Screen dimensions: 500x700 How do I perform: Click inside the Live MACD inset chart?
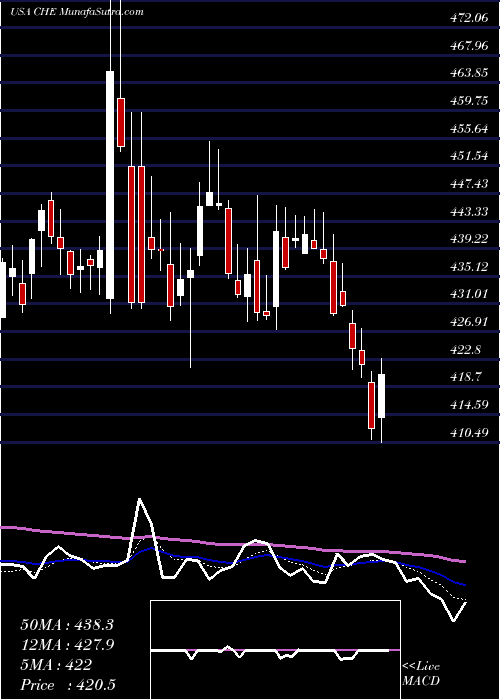[x=275, y=650]
